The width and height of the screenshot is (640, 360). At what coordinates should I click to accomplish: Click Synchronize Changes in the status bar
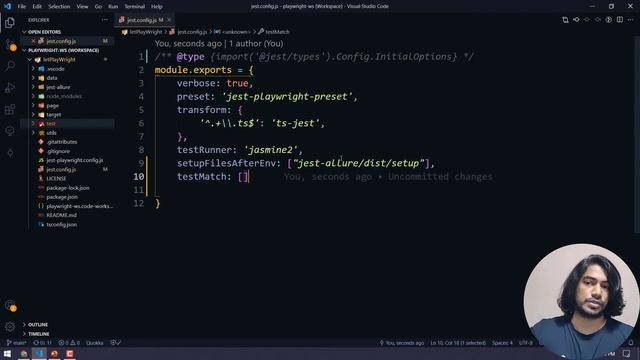point(42,343)
